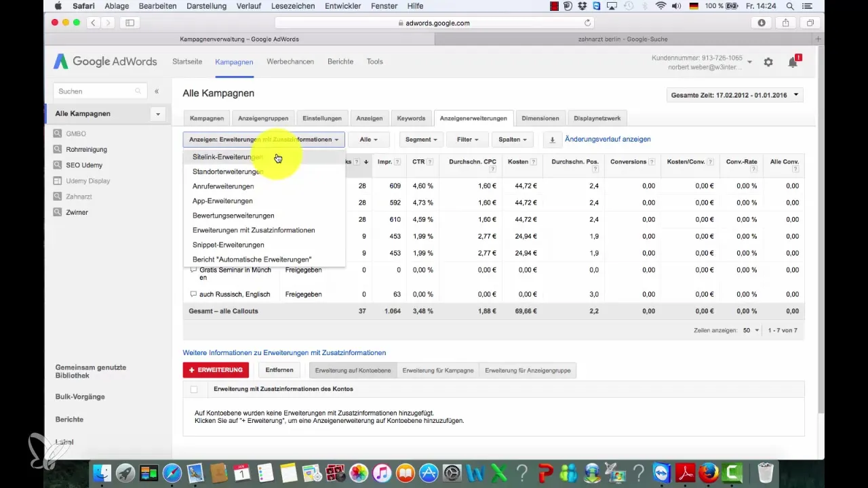Click the download report icon
This screenshot has height=488, width=868.
[552, 140]
